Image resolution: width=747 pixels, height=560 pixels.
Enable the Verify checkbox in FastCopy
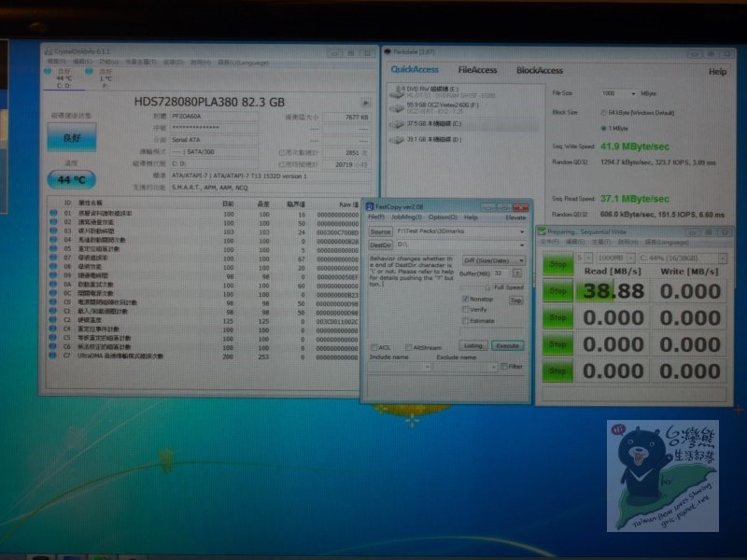[465, 310]
